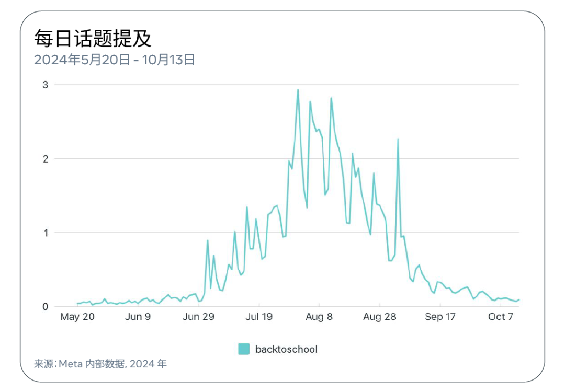The width and height of the screenshot is (565, 392).
Task: Click the chart title 每日话题提及
Action: (93, 39)
